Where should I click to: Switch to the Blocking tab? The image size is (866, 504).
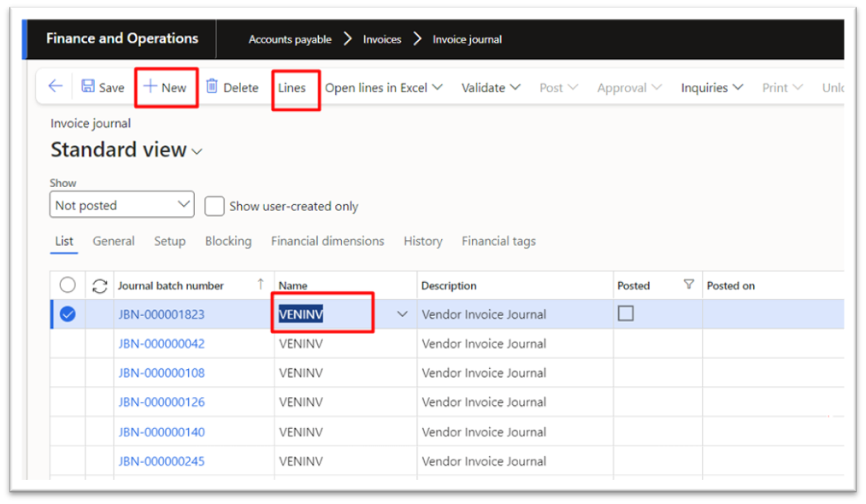(x=228, y=241)
